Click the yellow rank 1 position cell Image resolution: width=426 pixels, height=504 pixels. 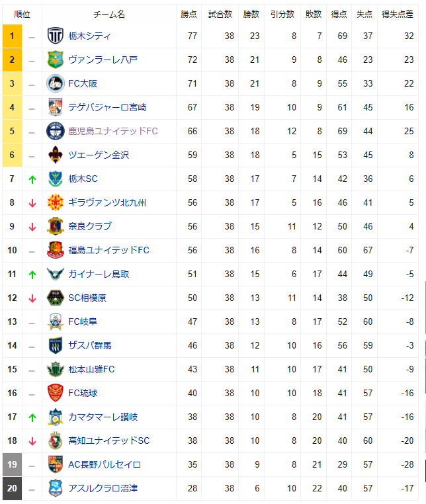[x=12, y=36]
